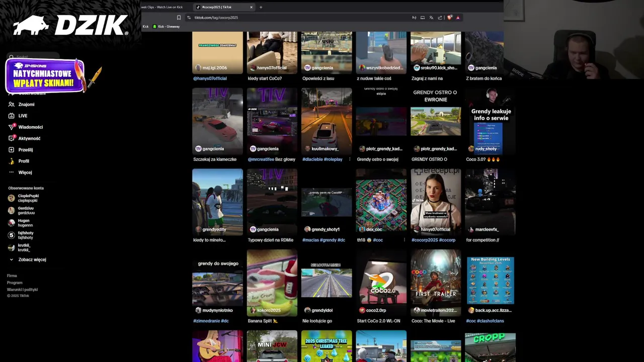Viewport: 644px width, 362px height.
Task: Click username piotr_grendy_kad under Grendy ostro o swojej
Action: [384, 149]
